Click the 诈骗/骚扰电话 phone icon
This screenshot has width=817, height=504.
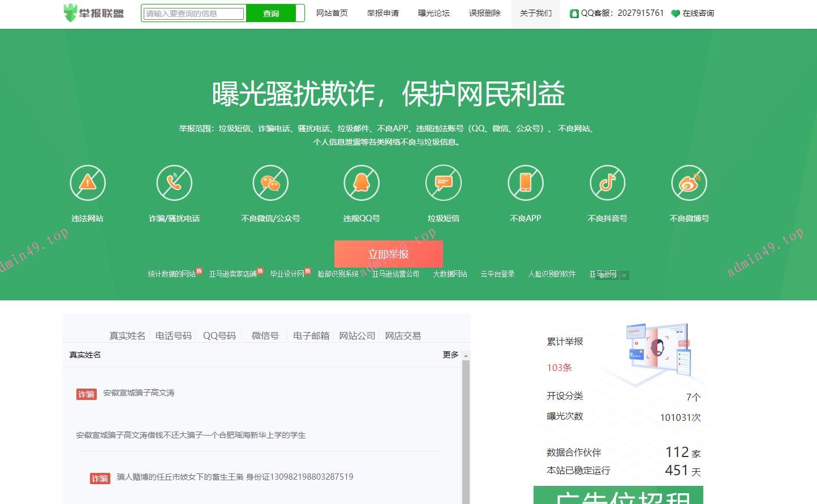[x=175, y=182]
